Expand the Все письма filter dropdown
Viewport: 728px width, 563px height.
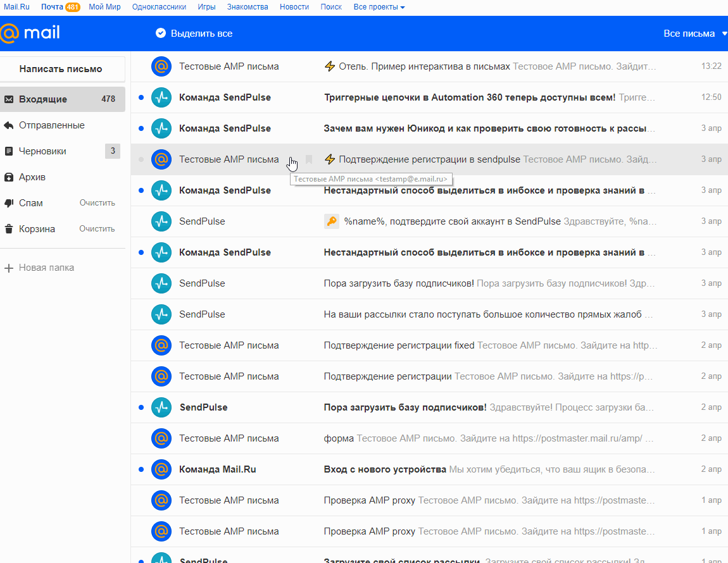click(x=694, y=34)
